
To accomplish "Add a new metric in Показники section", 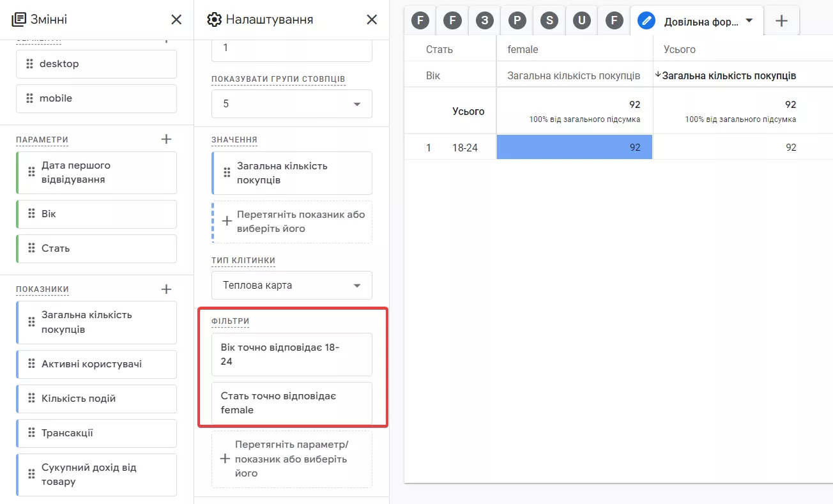I will [166, 289].
